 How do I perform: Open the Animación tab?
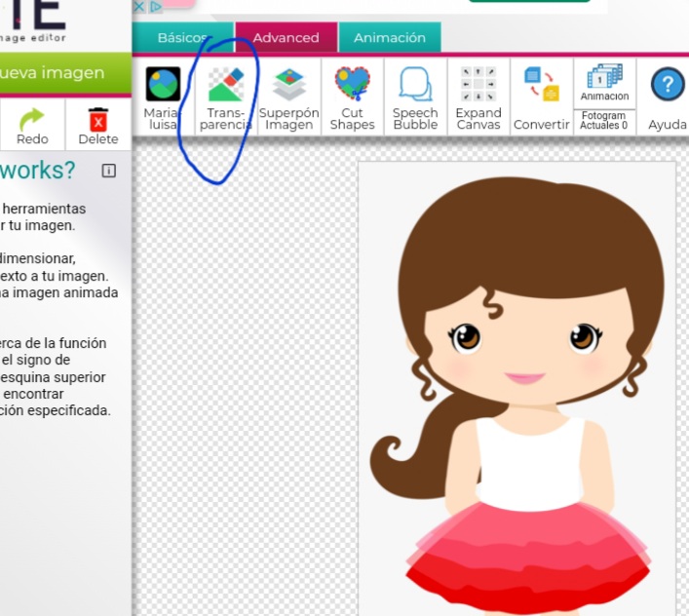pyautogui.click(x=390, y=38)
